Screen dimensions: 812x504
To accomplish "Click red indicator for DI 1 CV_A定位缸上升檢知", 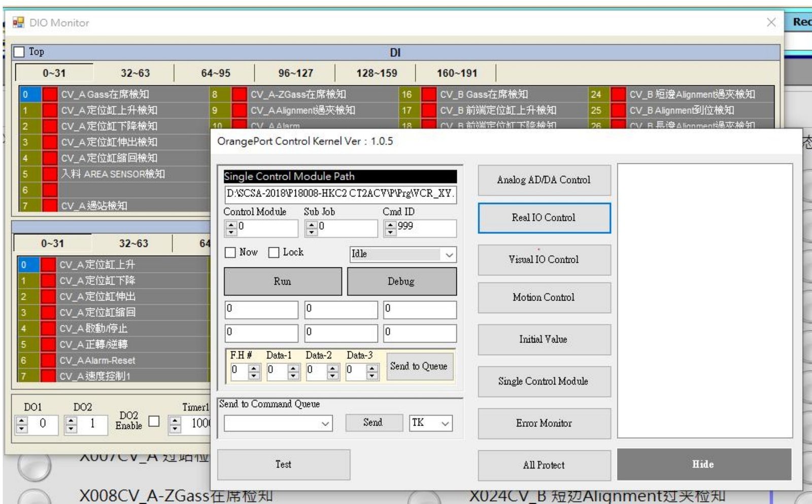I will pos(50,110).
